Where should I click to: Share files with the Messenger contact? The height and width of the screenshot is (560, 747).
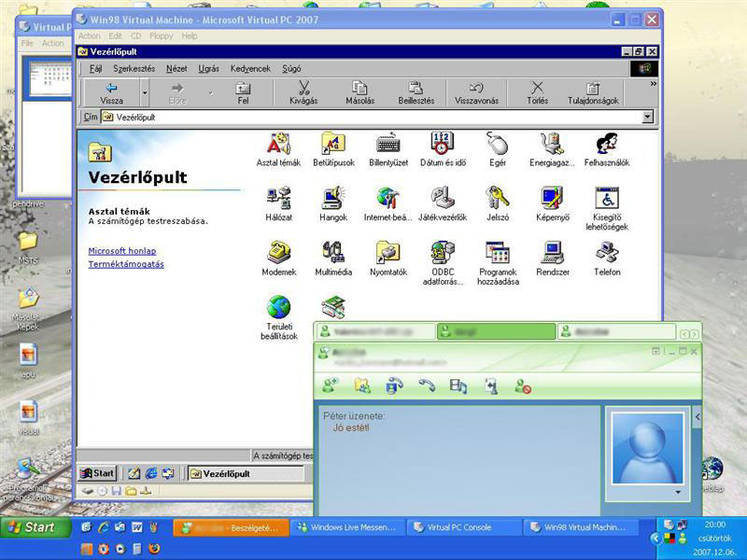point(362,385)
